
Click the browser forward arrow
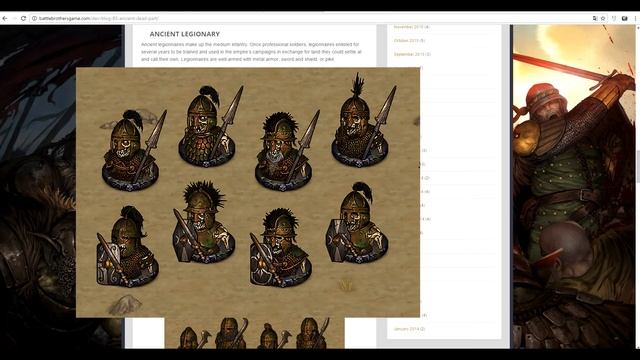(14, 18)
